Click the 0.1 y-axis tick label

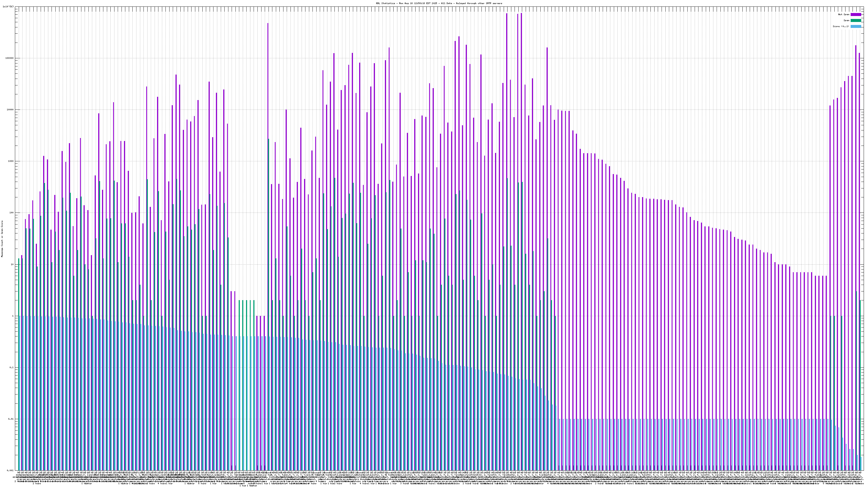12,367
